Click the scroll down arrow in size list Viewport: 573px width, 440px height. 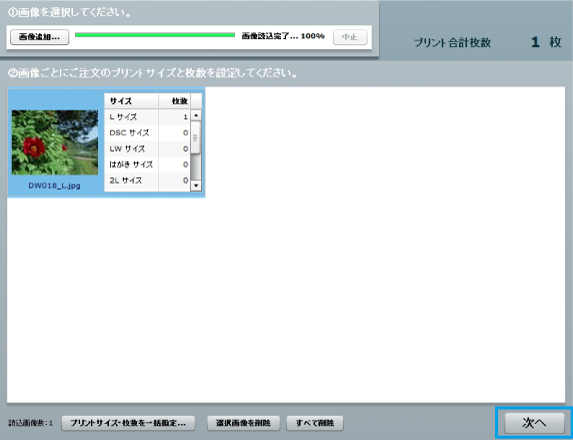pyautogui.click(x=196, y=186)
